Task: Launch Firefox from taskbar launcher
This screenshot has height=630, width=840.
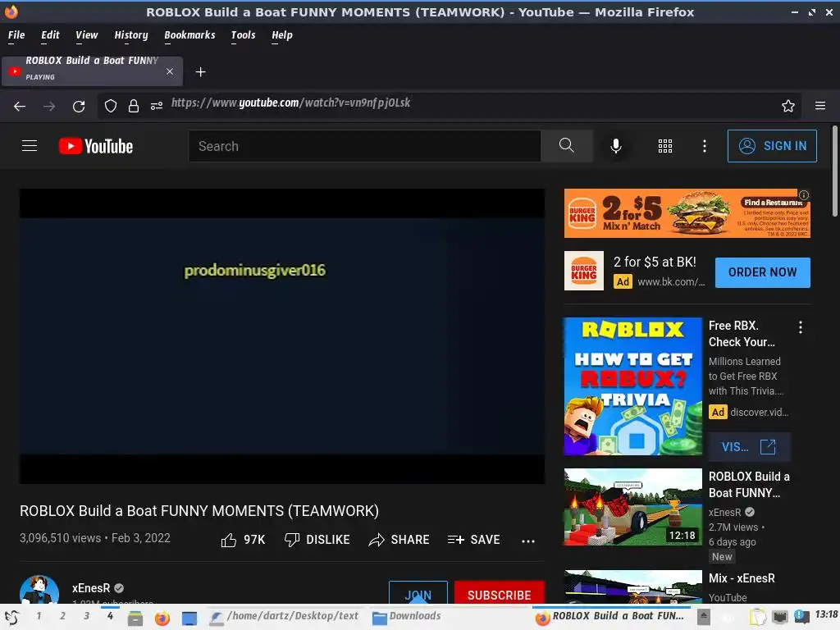Action: pyautogui.click(x=162, y=618)
